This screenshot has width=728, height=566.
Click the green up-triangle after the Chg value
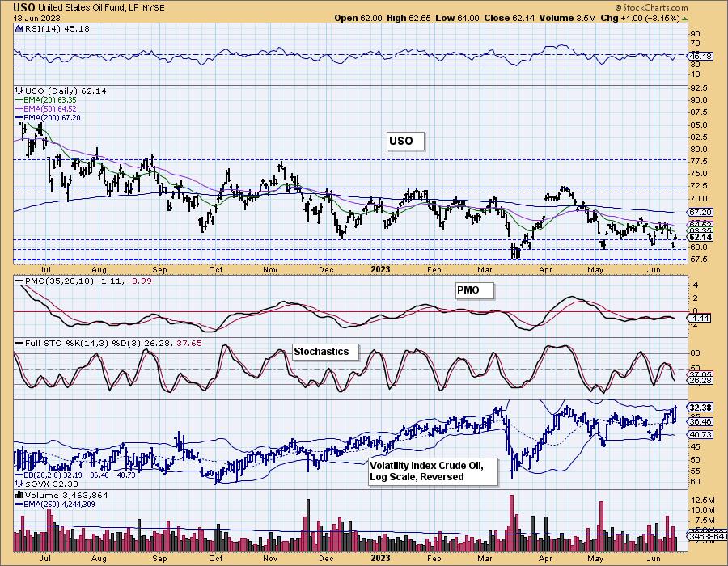point(685,19)
